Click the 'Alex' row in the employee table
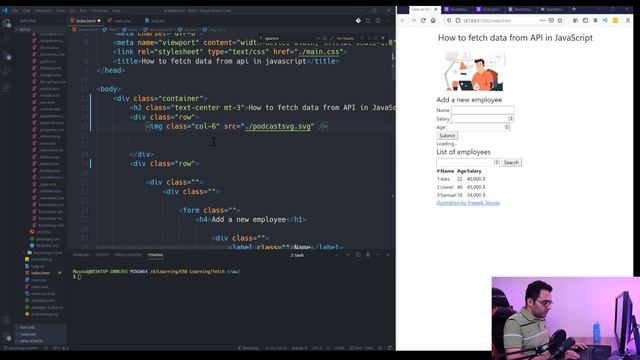 [461, 179]
